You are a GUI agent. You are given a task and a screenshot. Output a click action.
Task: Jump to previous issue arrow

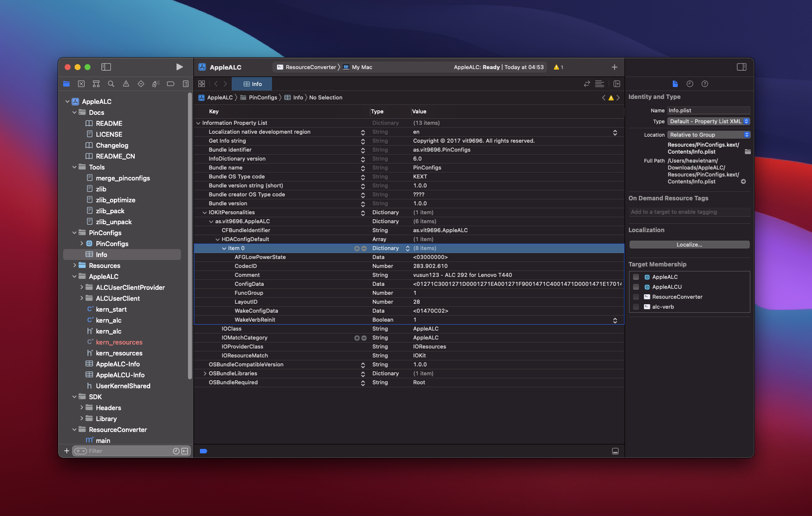(604, 98)
